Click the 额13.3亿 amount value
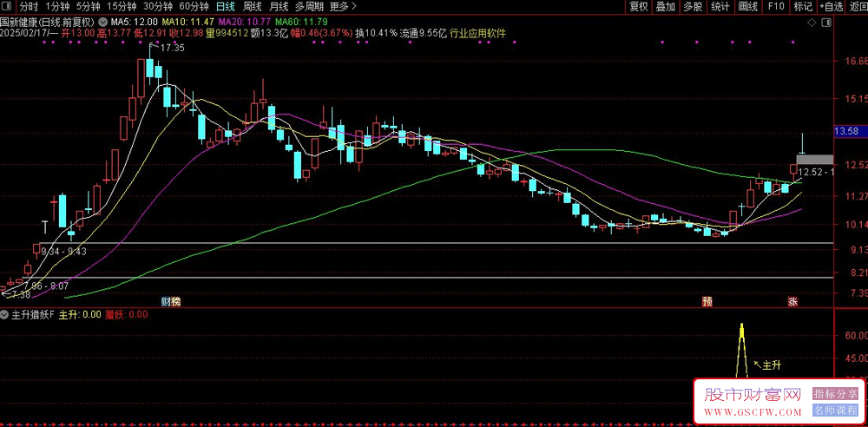Viewport: 868px width, 427px height. (x=269, y=33)
